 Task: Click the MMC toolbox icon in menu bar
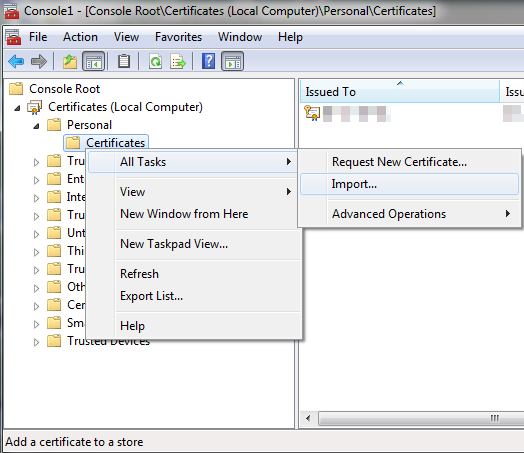[13, 37]
